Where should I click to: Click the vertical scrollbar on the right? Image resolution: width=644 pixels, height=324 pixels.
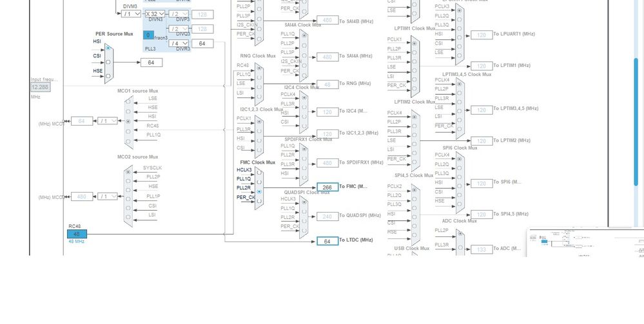[636, 122]
